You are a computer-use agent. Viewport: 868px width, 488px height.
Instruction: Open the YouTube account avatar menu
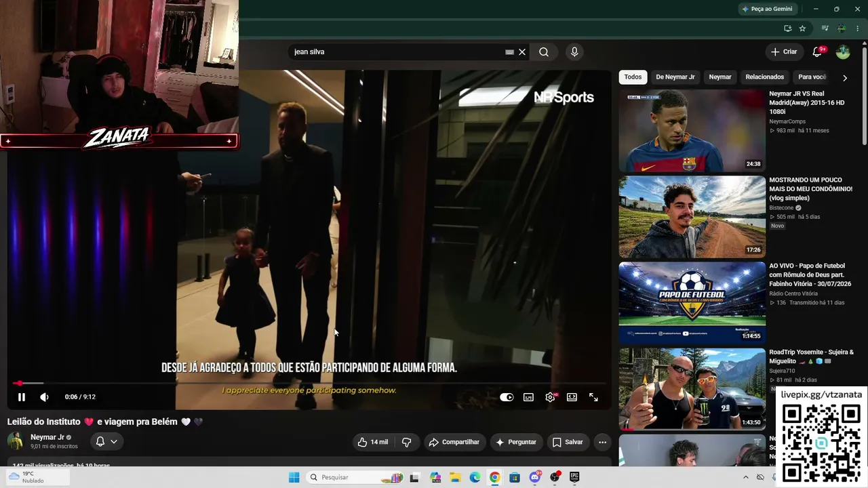(843, 52)
